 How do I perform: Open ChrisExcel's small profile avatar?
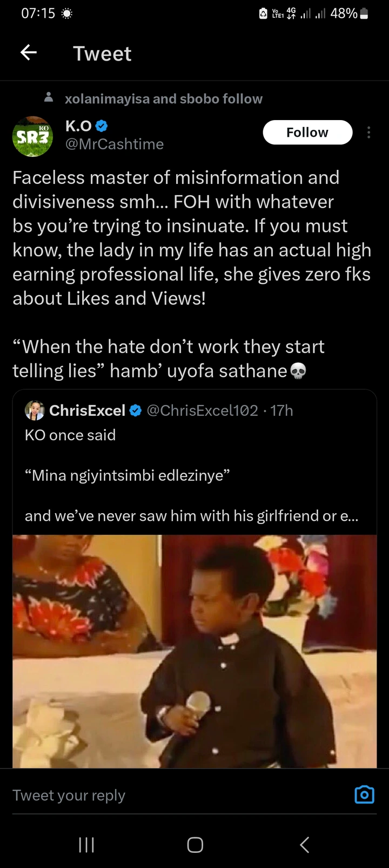point(35,410)
